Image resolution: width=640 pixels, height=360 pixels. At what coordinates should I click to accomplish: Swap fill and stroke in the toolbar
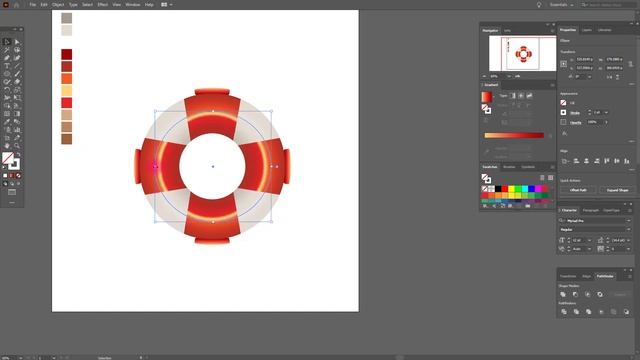pos(18,155)
